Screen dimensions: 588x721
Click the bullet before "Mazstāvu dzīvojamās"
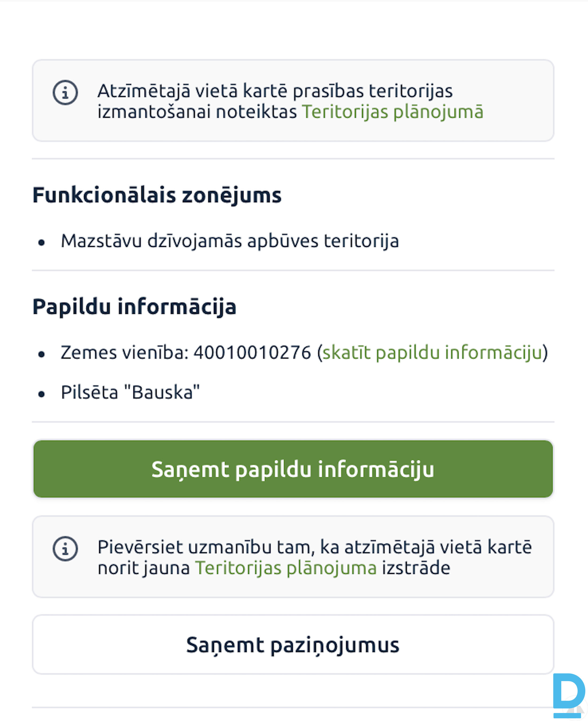pyautogui.click(x=42, y=242)
